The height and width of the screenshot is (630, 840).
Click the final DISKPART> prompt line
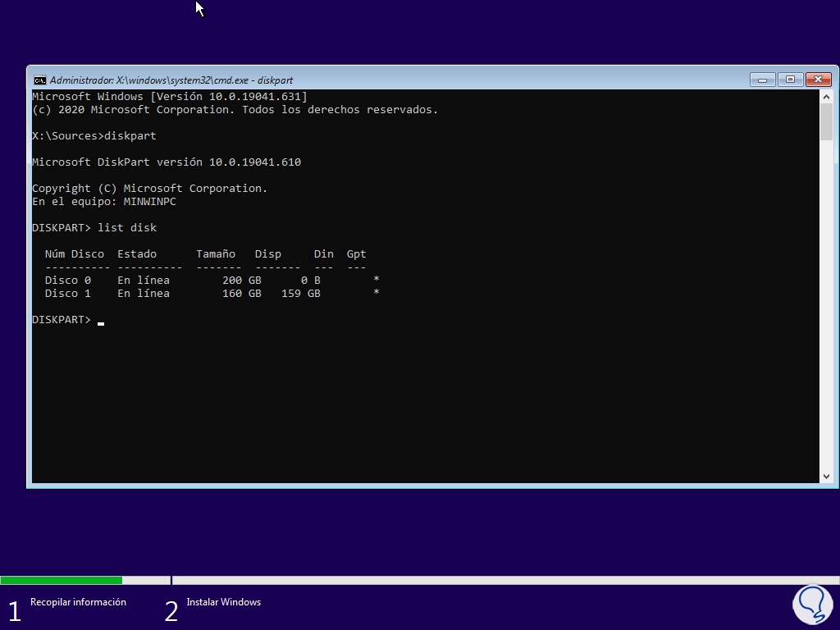click(68, 320)
